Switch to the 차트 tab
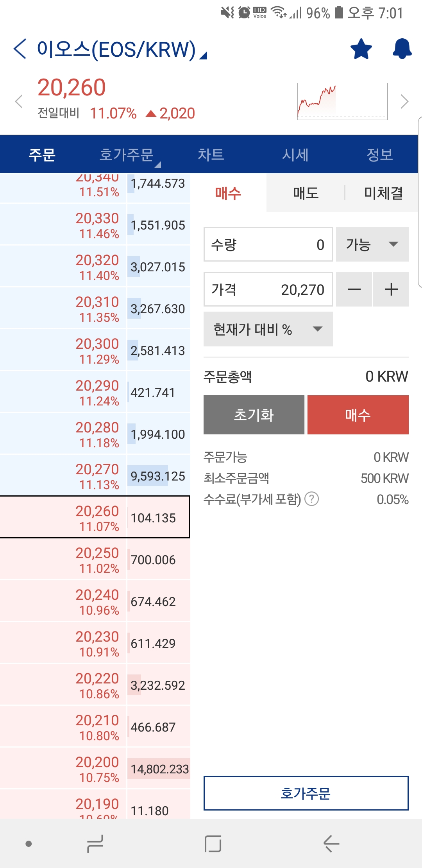The width and height of the screenshot is (422, 868). coord(211,155)
